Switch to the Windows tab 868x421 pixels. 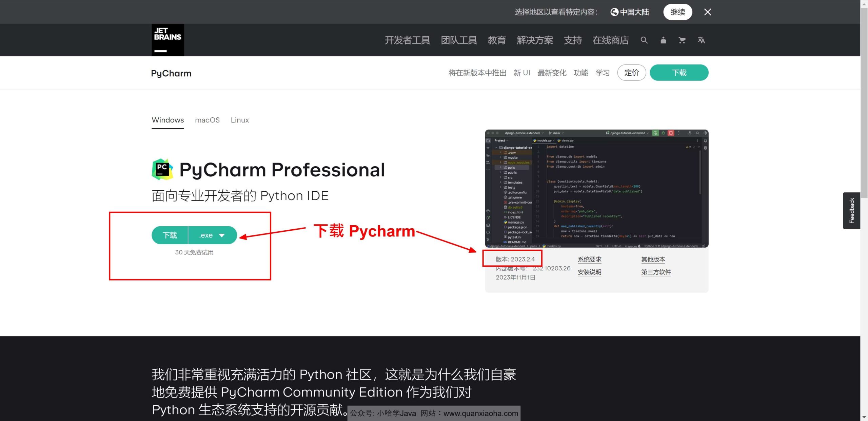(x=168, y=120)
